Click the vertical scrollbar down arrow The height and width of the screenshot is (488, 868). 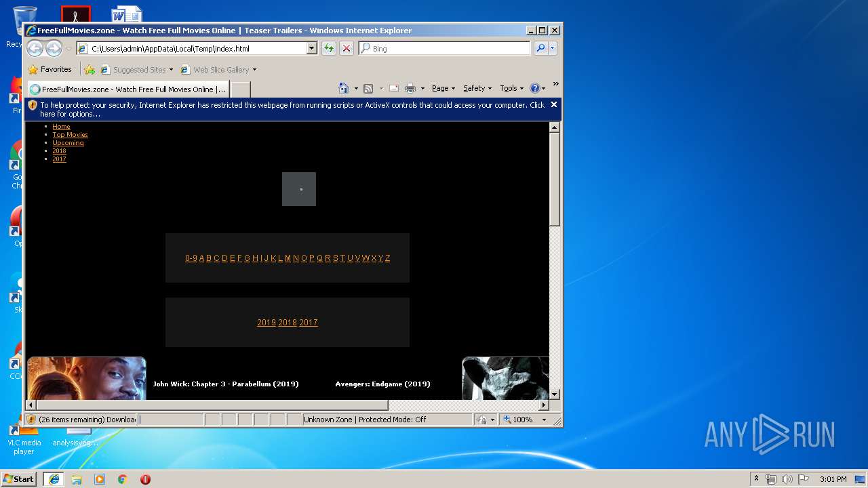coord(554,394)
